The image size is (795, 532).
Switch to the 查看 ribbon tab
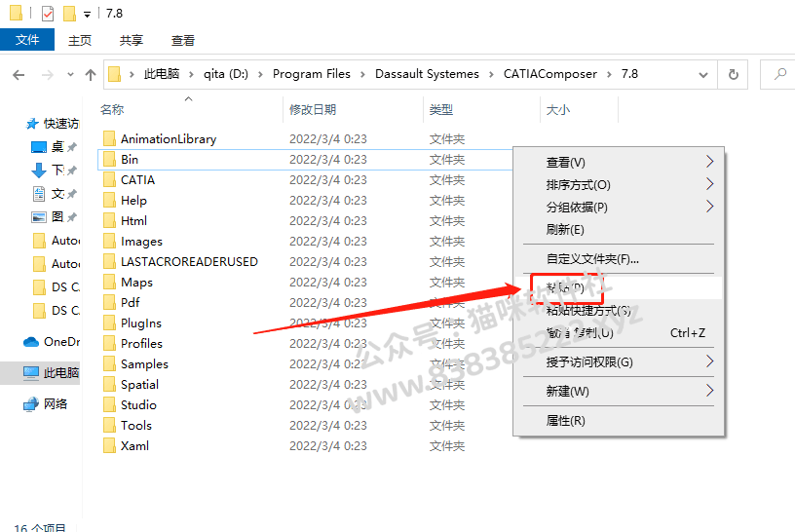[182, 40]
